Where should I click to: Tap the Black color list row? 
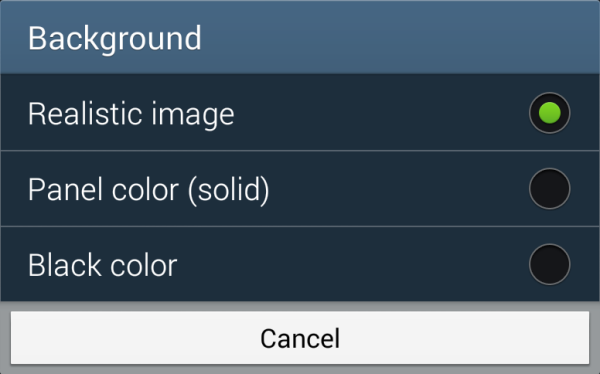(x=300, y=264)
